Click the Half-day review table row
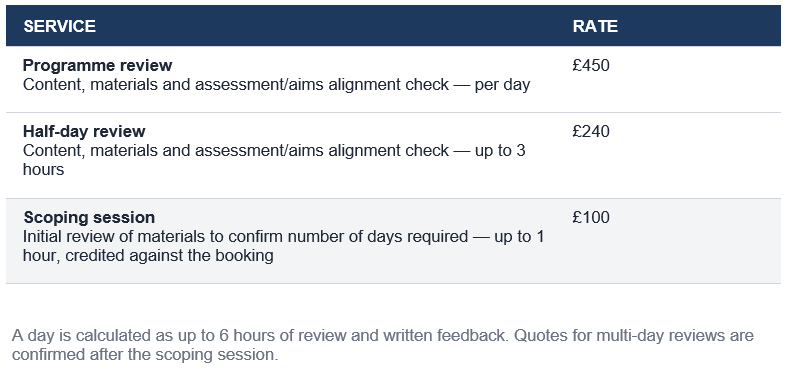The height and width of the screenshot is (382, 785). coord(393,156)
